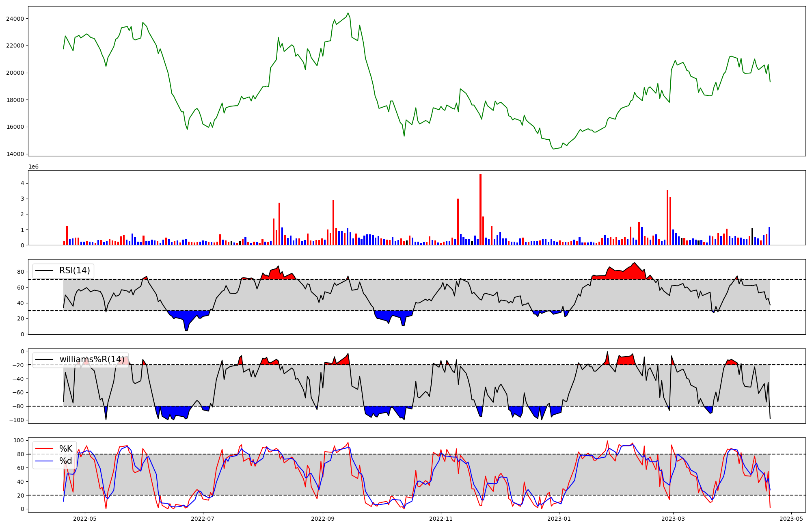Select the 2022-05 date axis label
This screenshot has height=528, width=812.
coord(85,519)
